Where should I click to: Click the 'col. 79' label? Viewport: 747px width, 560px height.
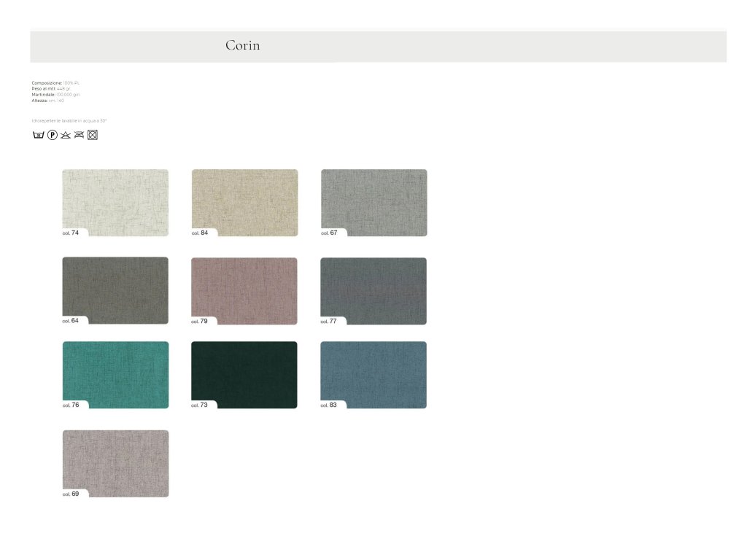(x=199, y=322)
